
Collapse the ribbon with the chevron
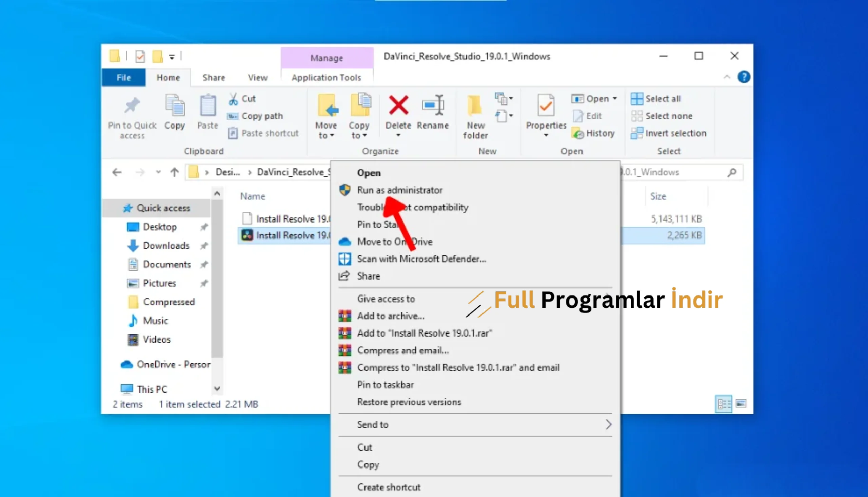[x=727, y=77]
